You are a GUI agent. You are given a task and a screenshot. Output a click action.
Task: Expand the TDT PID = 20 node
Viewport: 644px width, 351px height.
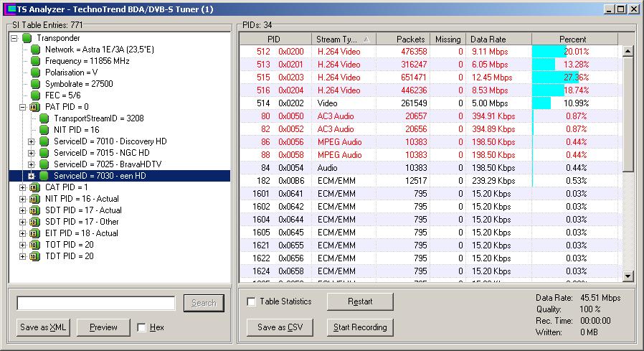point(22,257)
